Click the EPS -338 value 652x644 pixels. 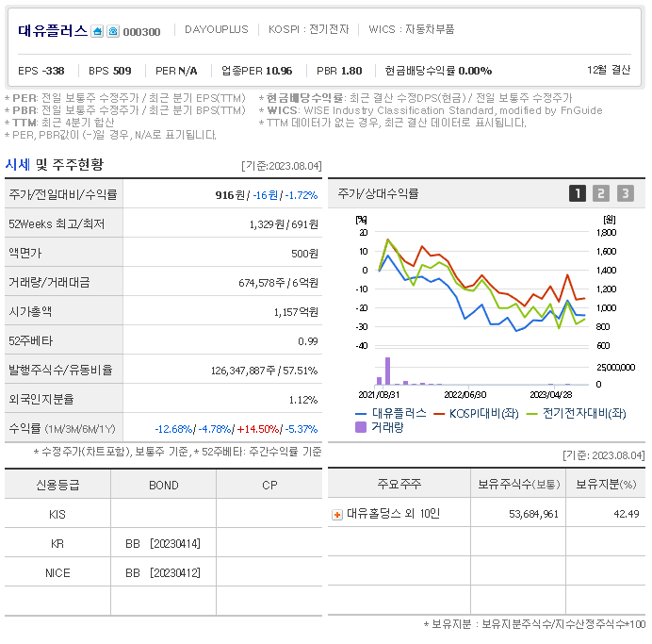[x=41, y=71]
